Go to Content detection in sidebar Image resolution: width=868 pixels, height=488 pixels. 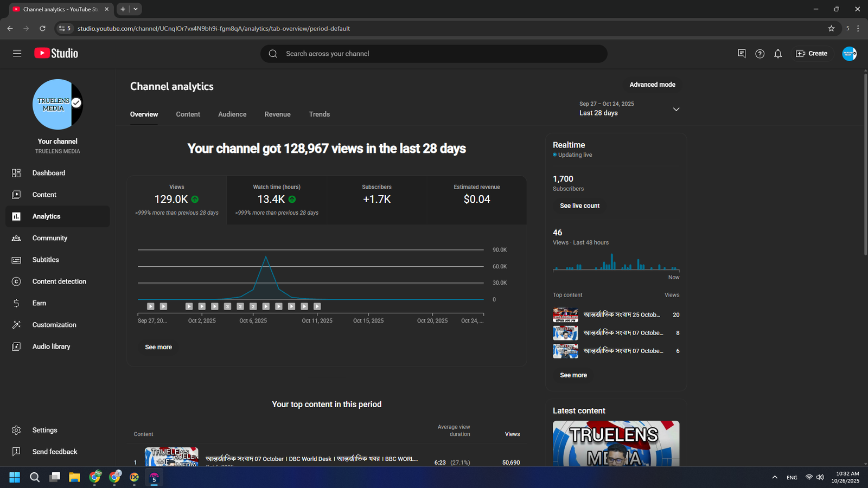(x=59, y=281)
